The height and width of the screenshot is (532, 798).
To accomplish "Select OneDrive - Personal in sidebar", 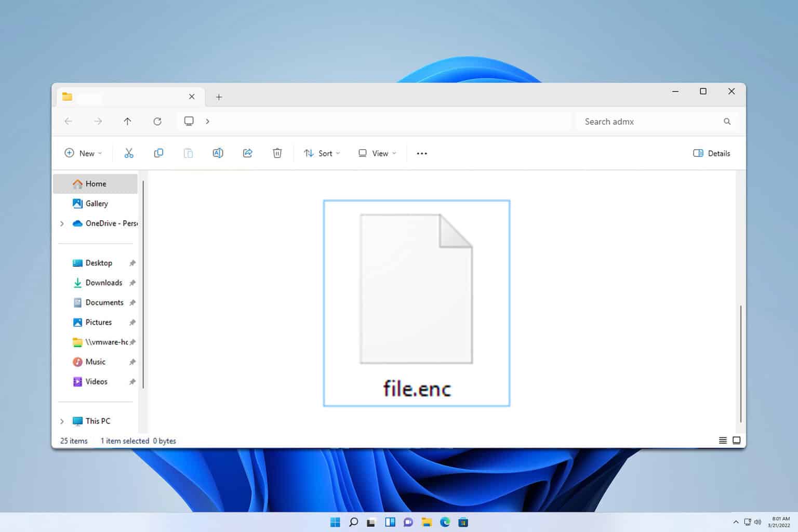I will (105, 223).
